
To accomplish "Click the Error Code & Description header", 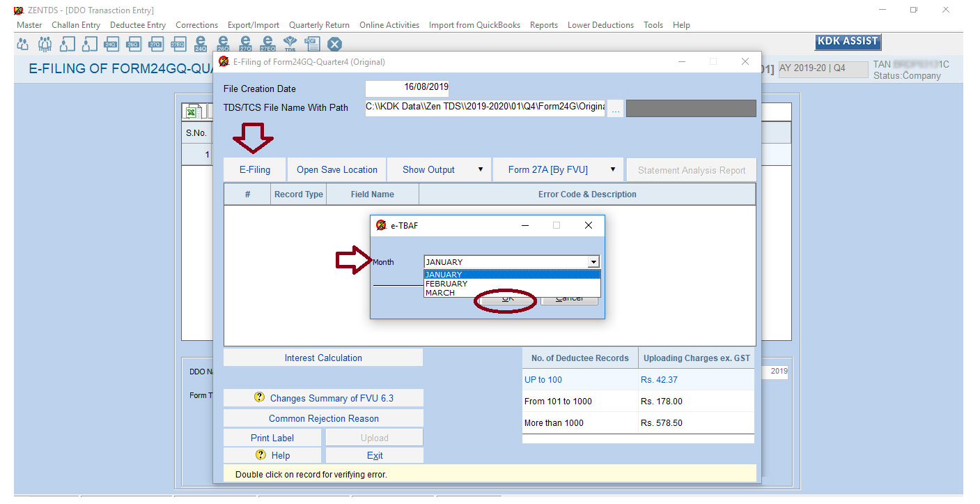I will (x=587, y=194).
